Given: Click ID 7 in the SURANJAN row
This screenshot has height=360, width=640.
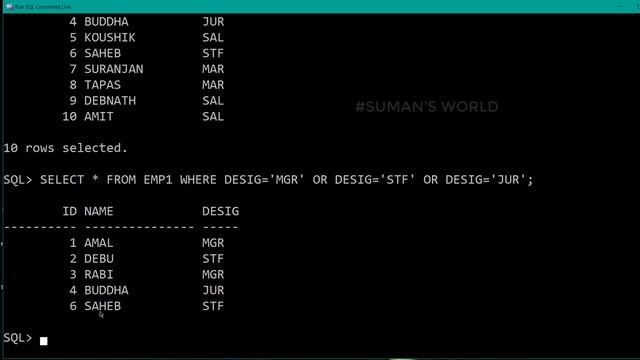Looking at the screenshot, I should 73,69.
